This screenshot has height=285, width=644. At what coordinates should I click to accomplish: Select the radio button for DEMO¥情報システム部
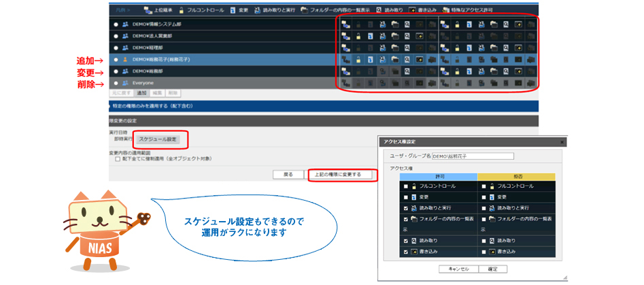pyautogui.click(x=116, y=24)
